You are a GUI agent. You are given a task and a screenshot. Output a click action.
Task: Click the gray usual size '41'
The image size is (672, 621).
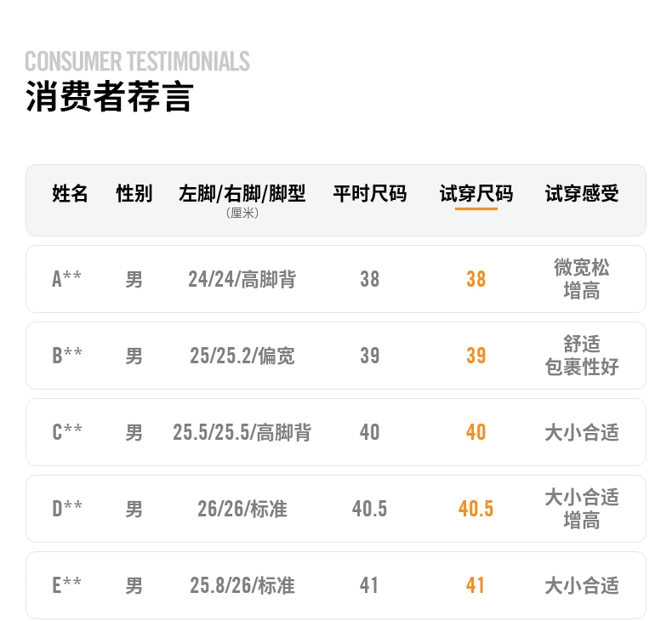click(x=369, y=585)
